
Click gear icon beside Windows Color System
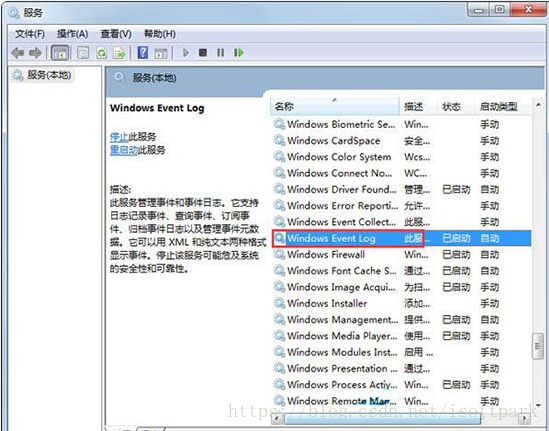coord(279,157)
